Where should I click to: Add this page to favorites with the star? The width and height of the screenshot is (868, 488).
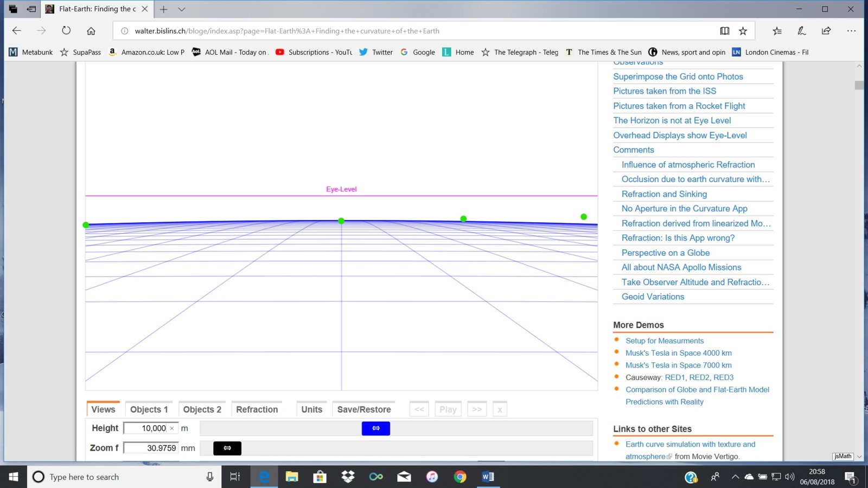(x=743, y=31)
